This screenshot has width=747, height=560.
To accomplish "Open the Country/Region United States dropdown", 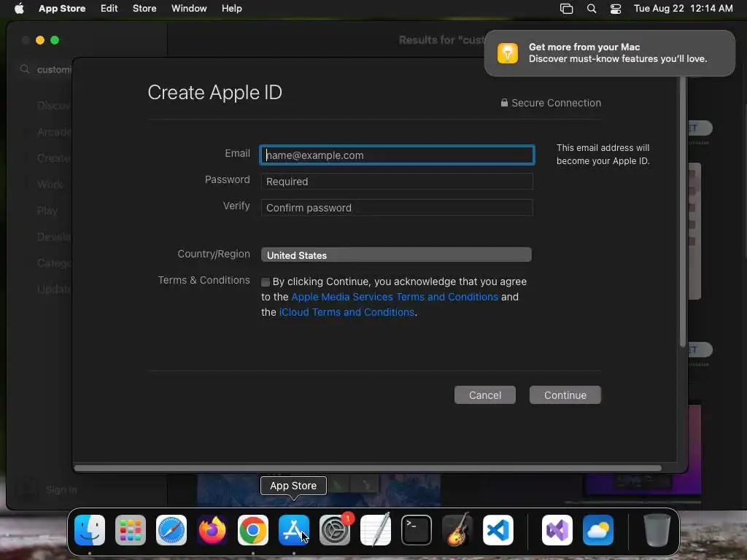I will tap(396, 254).
